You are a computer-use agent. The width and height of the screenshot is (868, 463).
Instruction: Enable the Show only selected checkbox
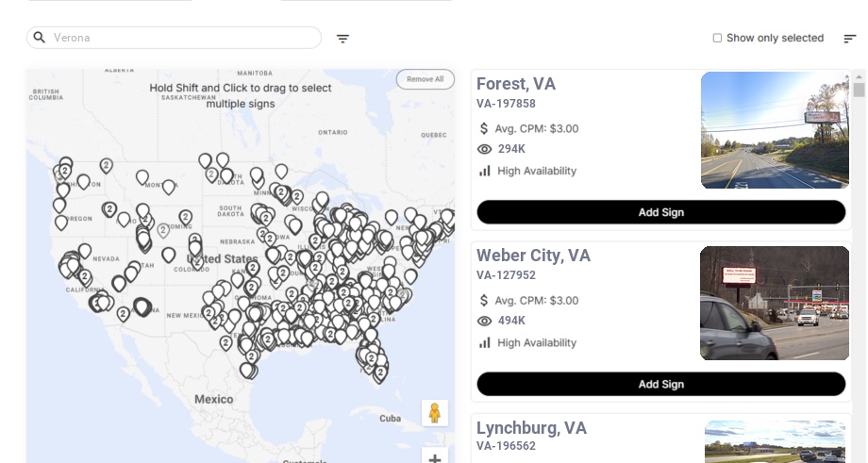click(717, 38)
